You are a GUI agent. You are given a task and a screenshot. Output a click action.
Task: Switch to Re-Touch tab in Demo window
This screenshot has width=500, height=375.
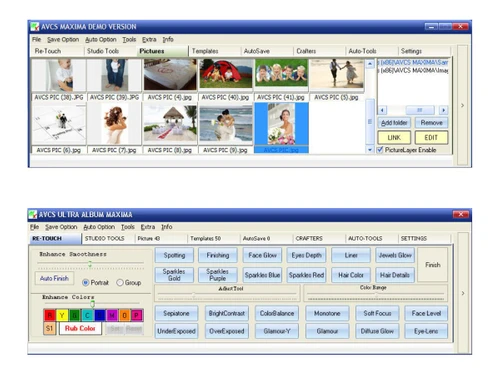(57, 51)
